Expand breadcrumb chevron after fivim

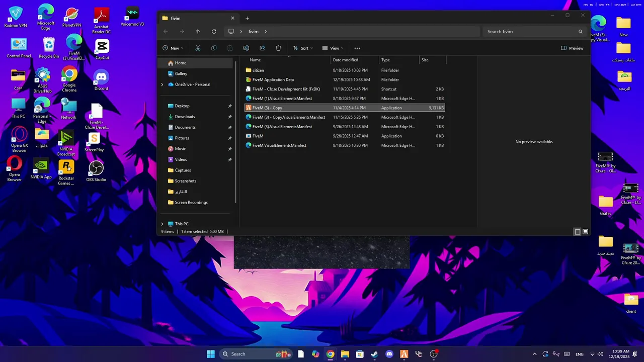(266, 32)
